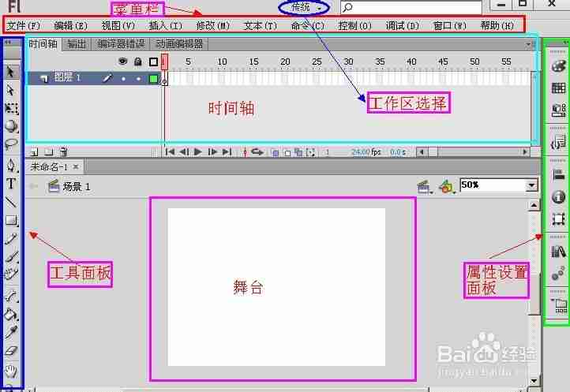Open the 文件(F) menu
The width and height of the screenshot is (570, 392).
(24, 25)
